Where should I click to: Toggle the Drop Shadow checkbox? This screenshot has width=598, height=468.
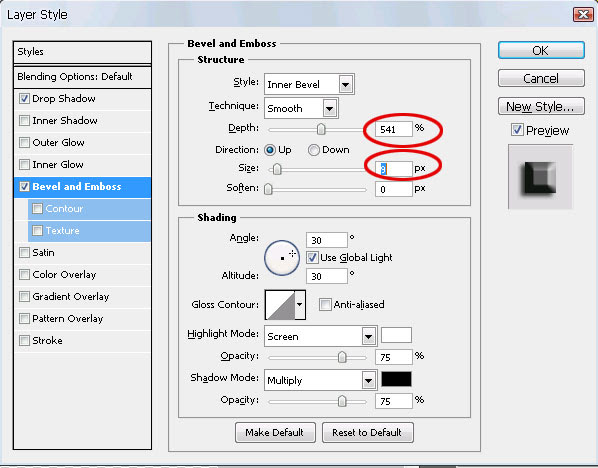pyautogui.click(x=24, y=98)
